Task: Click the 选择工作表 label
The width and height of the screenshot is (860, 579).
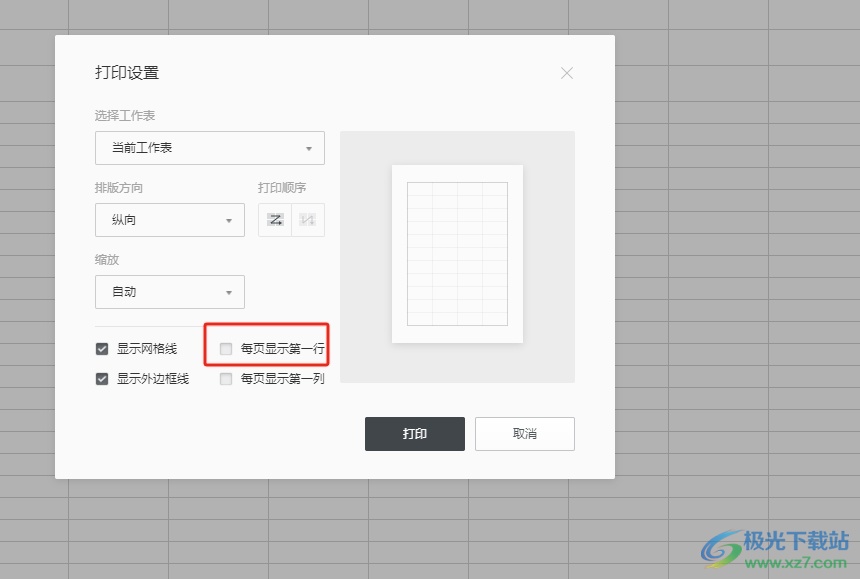Action: [x=125, y=116]
